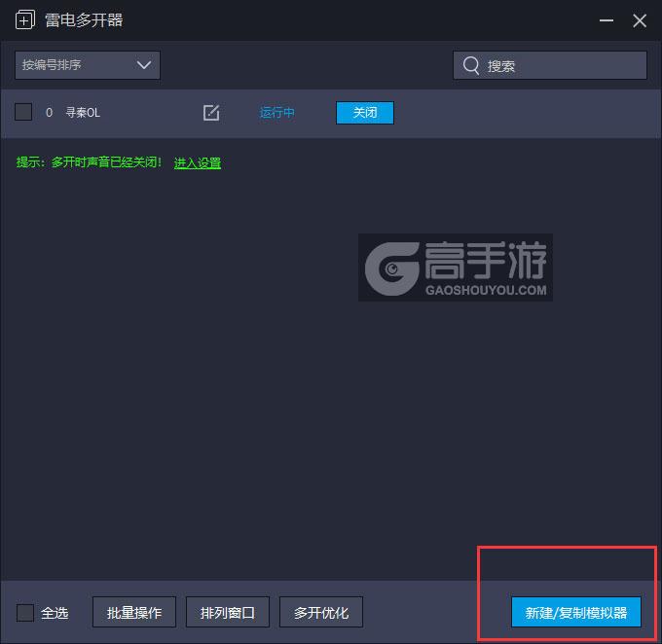Open edit icon for 寻秦OL emulator

(x=211, y=113)
